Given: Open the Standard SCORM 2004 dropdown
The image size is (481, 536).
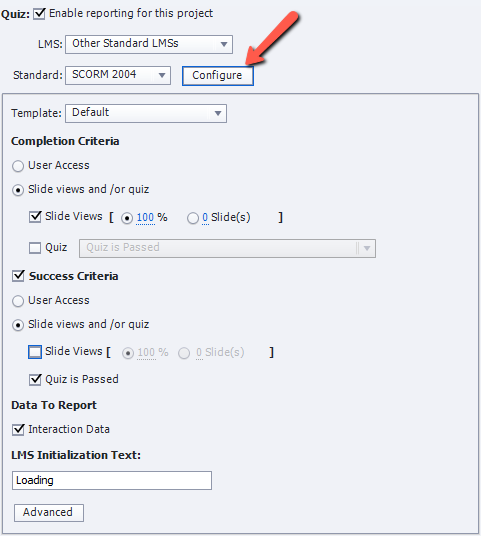Looking at the screenshot, I should (x=118, y=75).
